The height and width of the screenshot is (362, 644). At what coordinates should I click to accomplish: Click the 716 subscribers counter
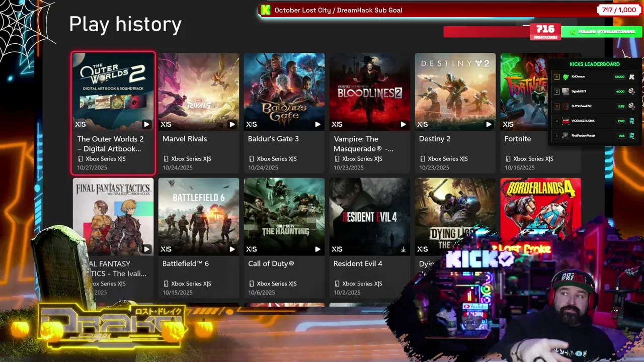pyautogui.click(x=545, y=32)
